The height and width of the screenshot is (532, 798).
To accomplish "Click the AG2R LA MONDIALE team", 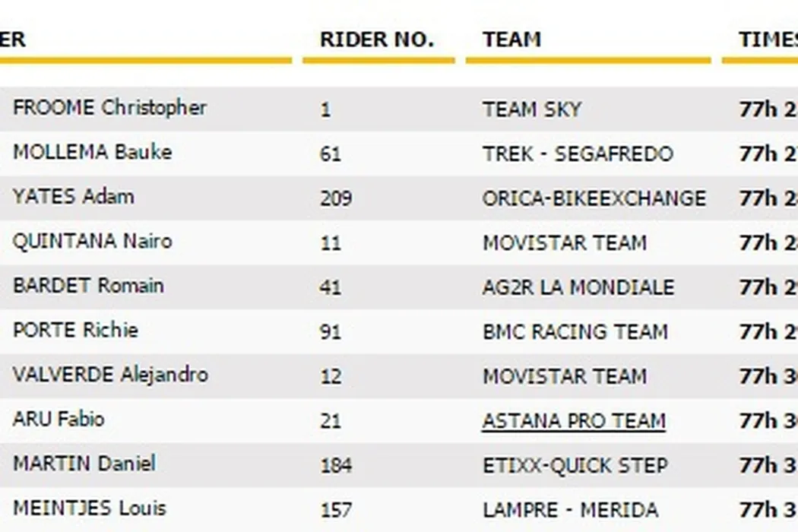I will [x=578, y=287].
